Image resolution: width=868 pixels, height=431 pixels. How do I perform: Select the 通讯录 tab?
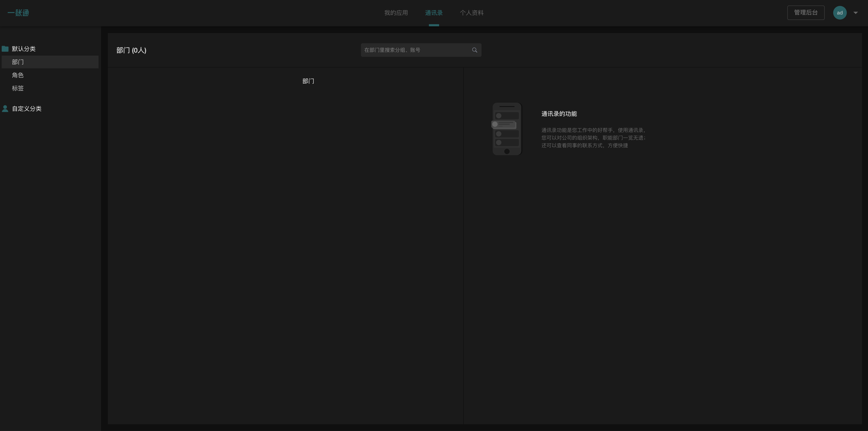coord(434,13)
